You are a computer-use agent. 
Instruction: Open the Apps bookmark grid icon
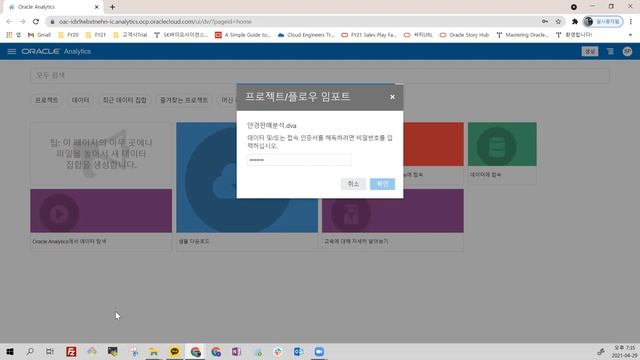[9, 35]
